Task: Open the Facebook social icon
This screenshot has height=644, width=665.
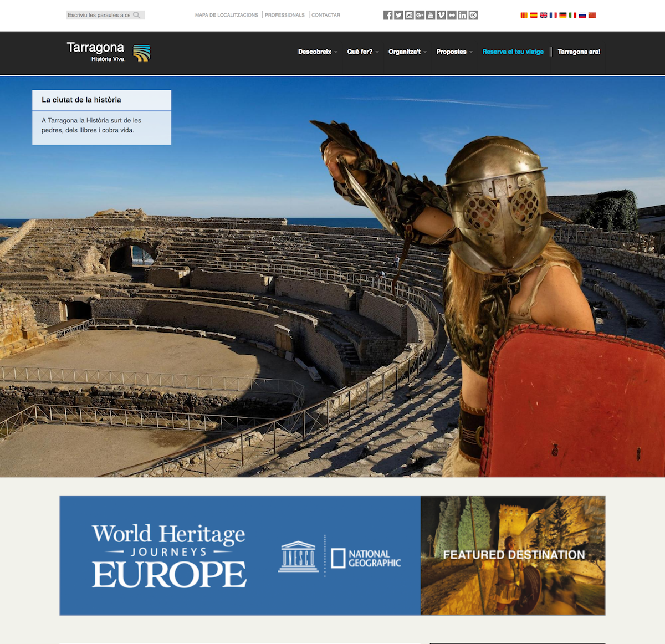Action: coord(388,15)
